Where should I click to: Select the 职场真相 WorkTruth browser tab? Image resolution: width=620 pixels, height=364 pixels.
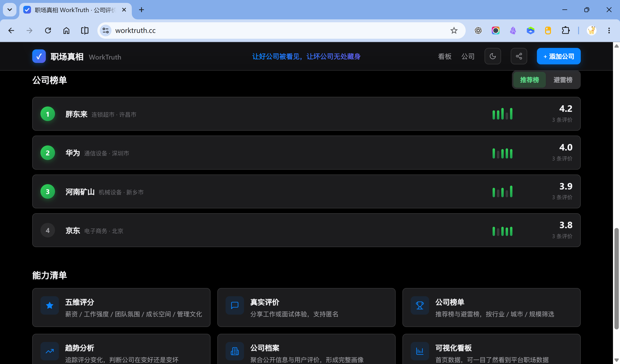[76, 10]
